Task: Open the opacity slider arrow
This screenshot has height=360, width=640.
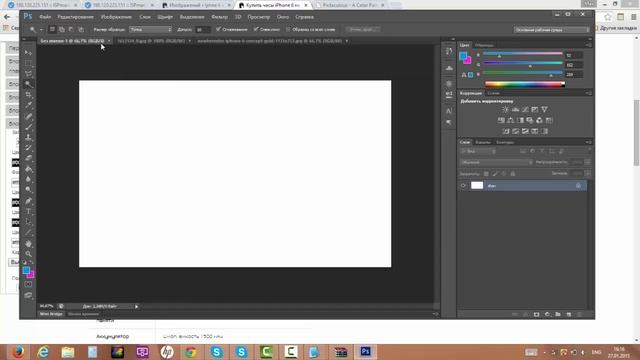Action: 588,162
